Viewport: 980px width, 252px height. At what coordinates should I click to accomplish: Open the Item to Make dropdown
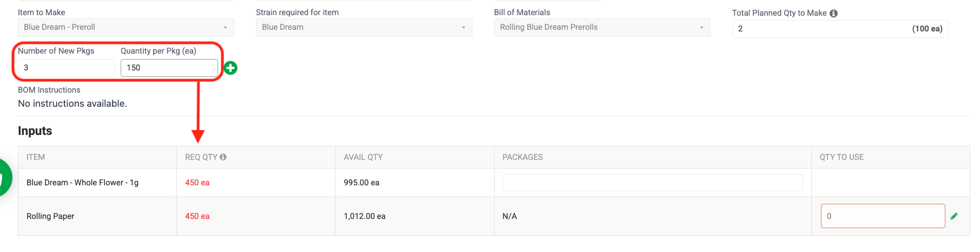tap(126, 28)
